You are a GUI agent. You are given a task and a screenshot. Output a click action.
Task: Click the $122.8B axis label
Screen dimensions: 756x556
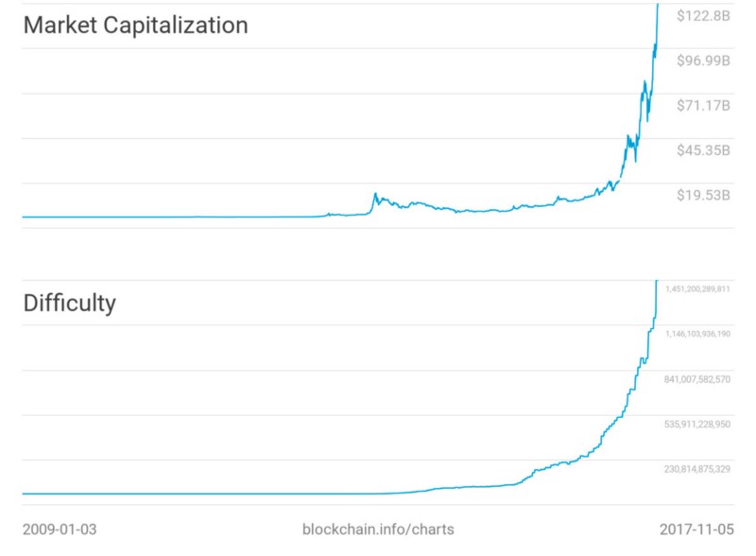pyautogui.click(x=703, y=15)
